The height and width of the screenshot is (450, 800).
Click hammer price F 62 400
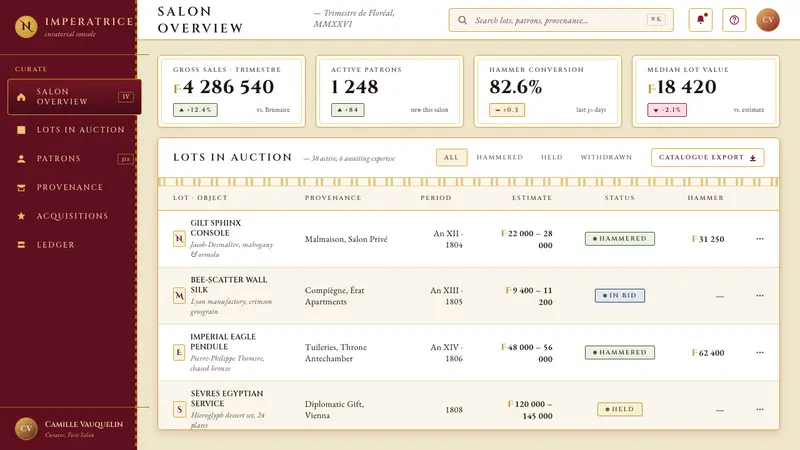(708, 353)
